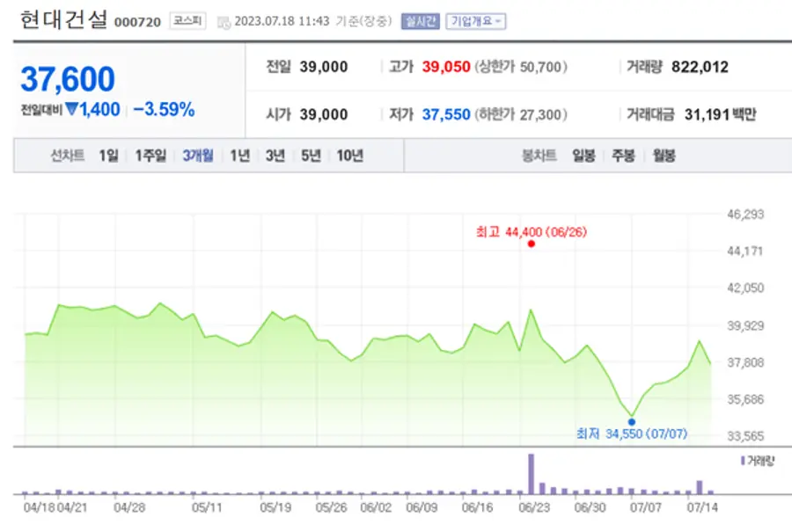Click the 최저 34,550 (07/07) label
The width and height of the screenshot is (792, 532).
pos(632,434)
